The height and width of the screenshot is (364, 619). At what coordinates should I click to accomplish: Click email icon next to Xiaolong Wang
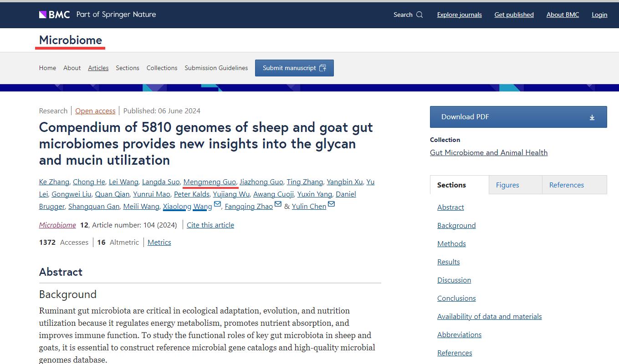[217, 204]
